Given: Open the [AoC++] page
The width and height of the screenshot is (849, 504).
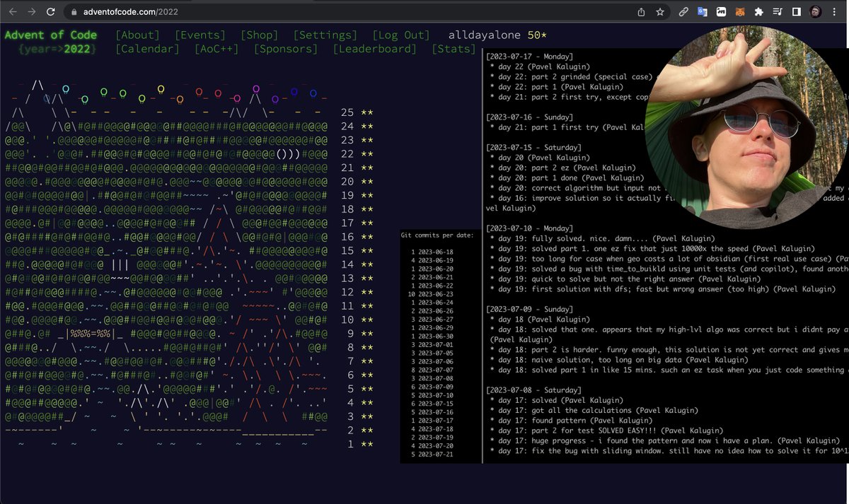Looking at the screenshot, I should [x=216, y=49].
